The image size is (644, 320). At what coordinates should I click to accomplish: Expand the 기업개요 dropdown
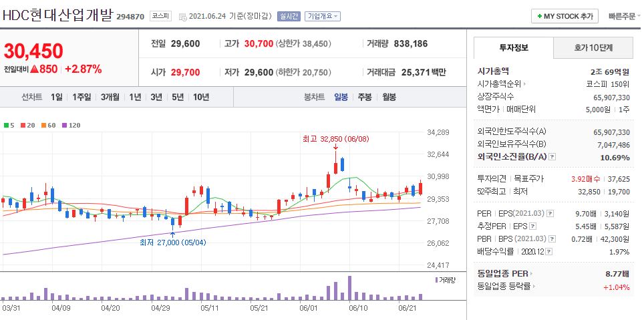(323, 17)
